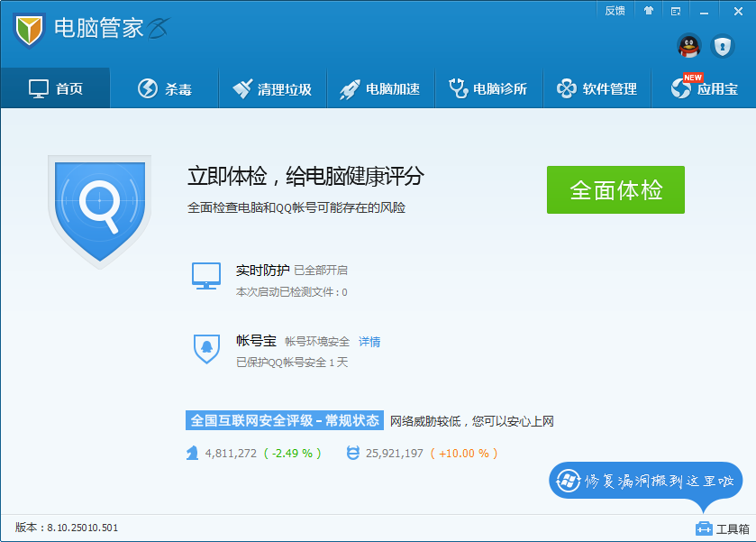Click the real-time protection monitor icon

pos(206,276)
